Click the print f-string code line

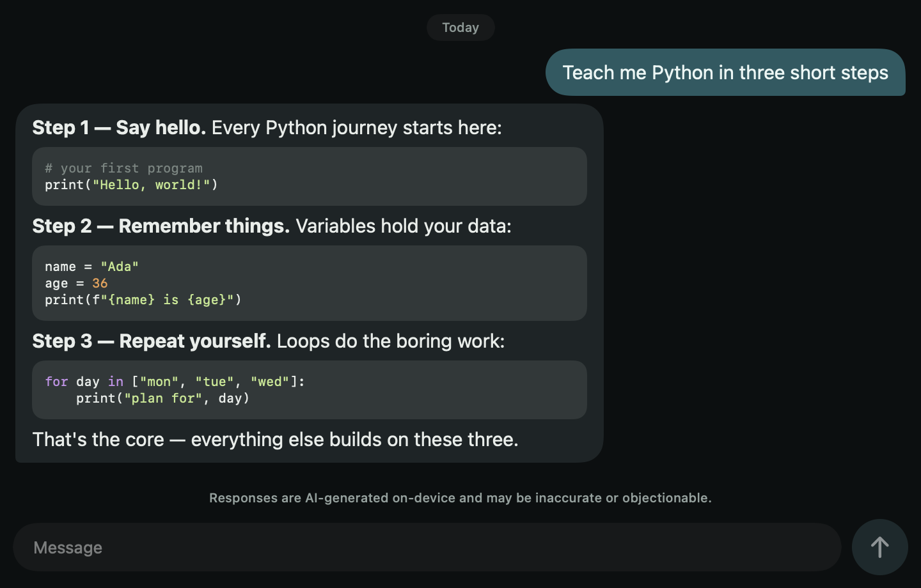pos(143,300)
